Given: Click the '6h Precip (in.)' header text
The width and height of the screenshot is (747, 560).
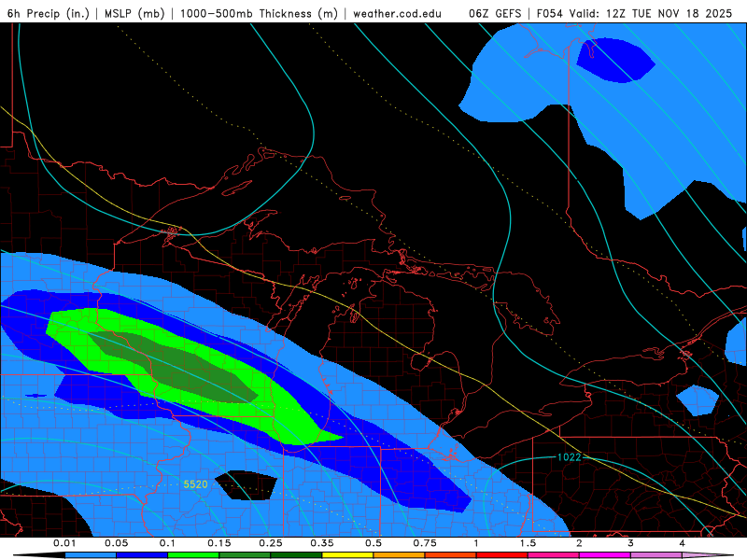Looking at the screenshot, I should tap(49, 13).
